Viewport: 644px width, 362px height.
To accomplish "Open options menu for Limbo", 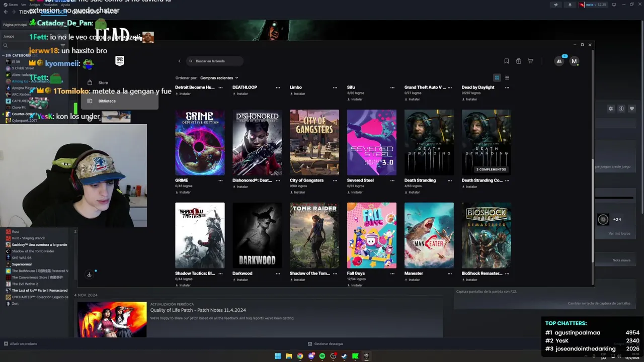I will tap(335, 87).
